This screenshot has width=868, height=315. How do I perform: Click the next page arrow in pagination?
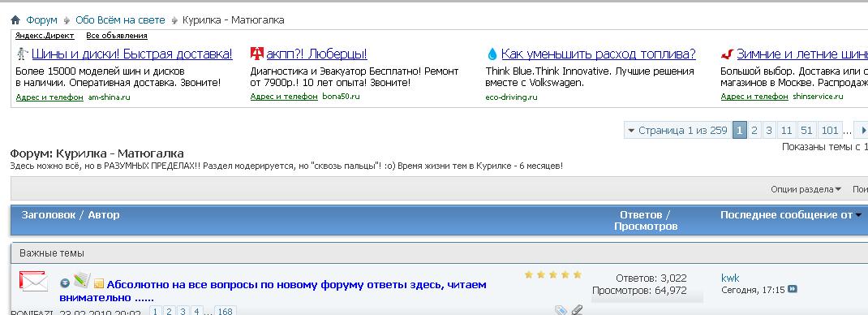point(862,131)
